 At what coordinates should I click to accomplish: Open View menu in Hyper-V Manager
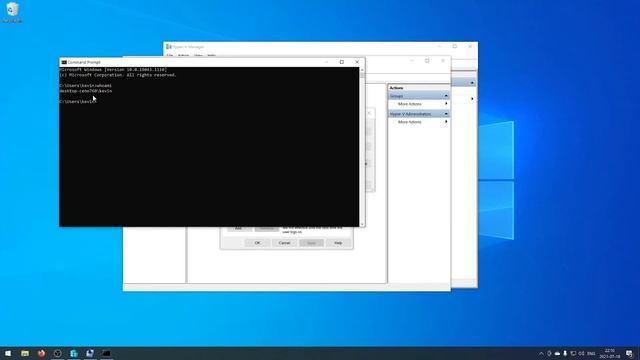198,55
